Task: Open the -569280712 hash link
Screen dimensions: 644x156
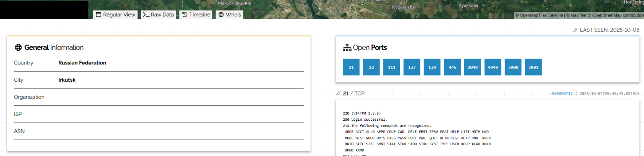Action: pyautogui.click(x=561, y=94)
